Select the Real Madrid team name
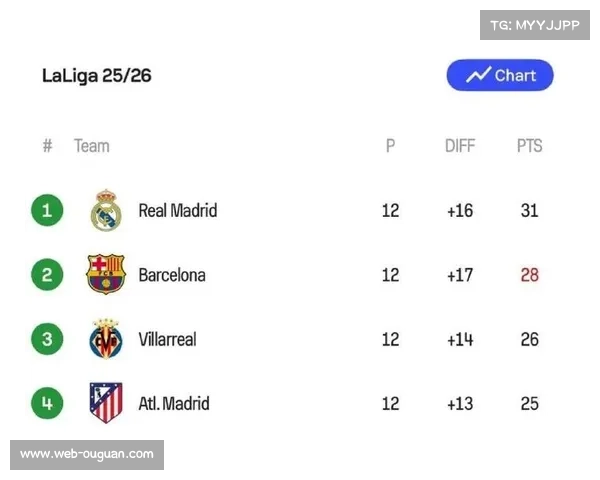Image resolution: width=600 pixels, height=480 pixels. coord(177,210)
